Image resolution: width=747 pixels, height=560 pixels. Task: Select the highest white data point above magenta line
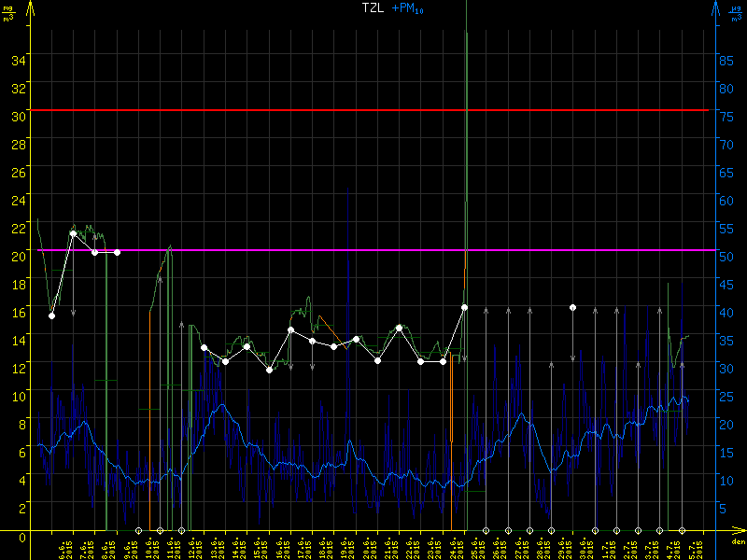click(73, 233)
